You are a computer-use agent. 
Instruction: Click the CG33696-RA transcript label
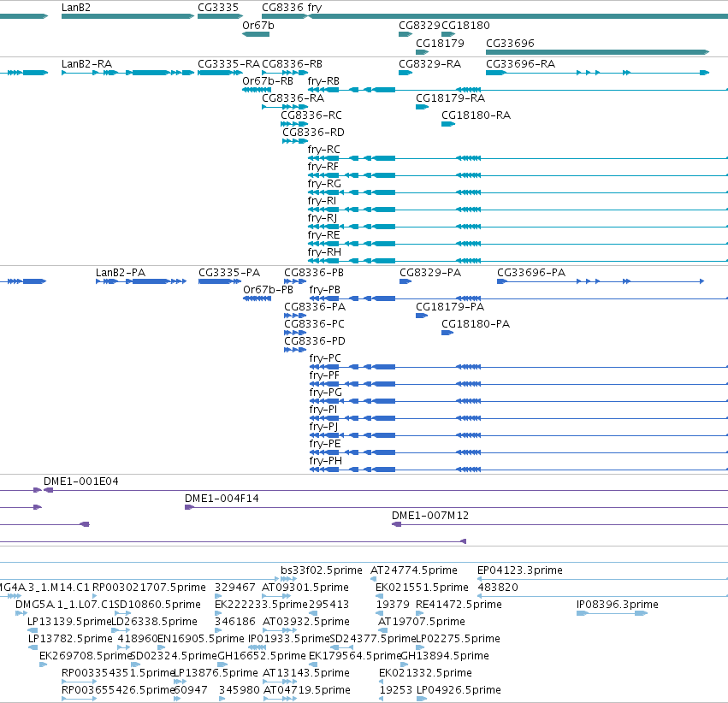pyautogui.click(x=520, y=64)
